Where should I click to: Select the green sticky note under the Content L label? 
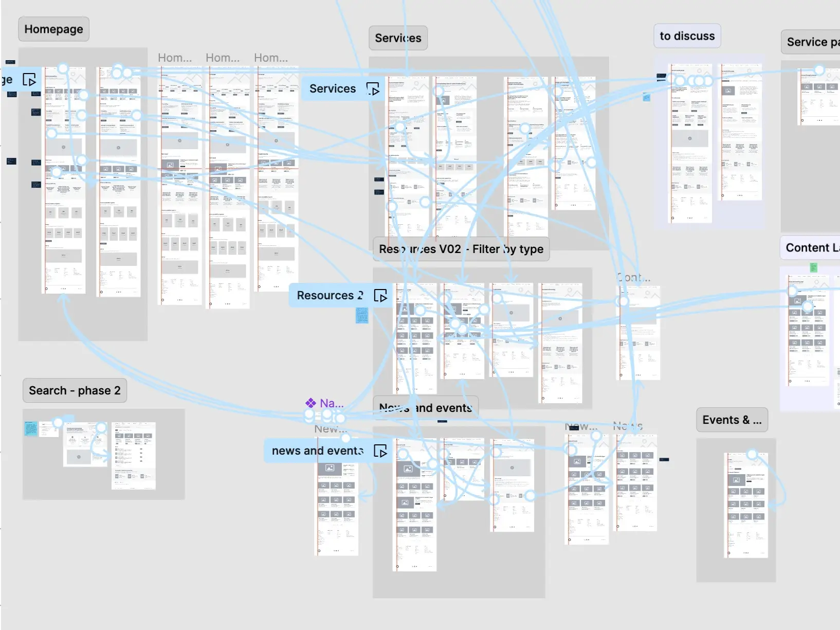[x=814, y=267]
